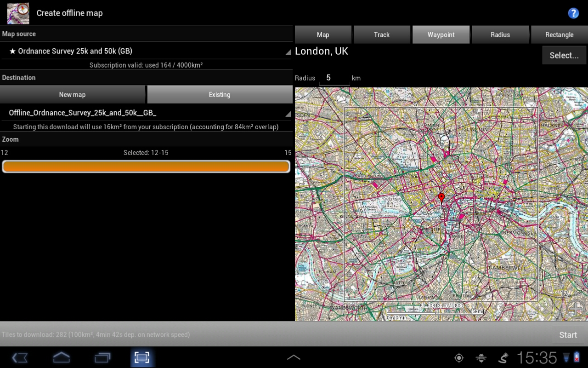Image resolution: width=588 pixels, height=368 pixels.
Task: Tap the app icon in title bar
Action: (18, 13)
